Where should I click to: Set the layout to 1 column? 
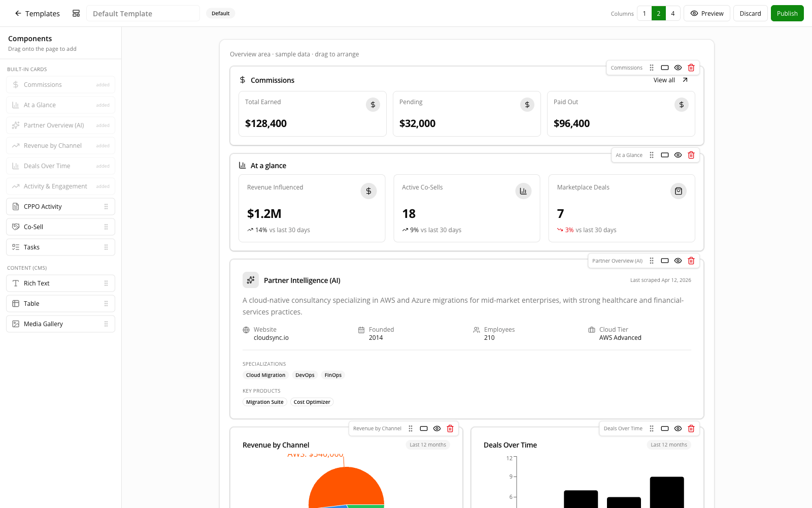645,14
